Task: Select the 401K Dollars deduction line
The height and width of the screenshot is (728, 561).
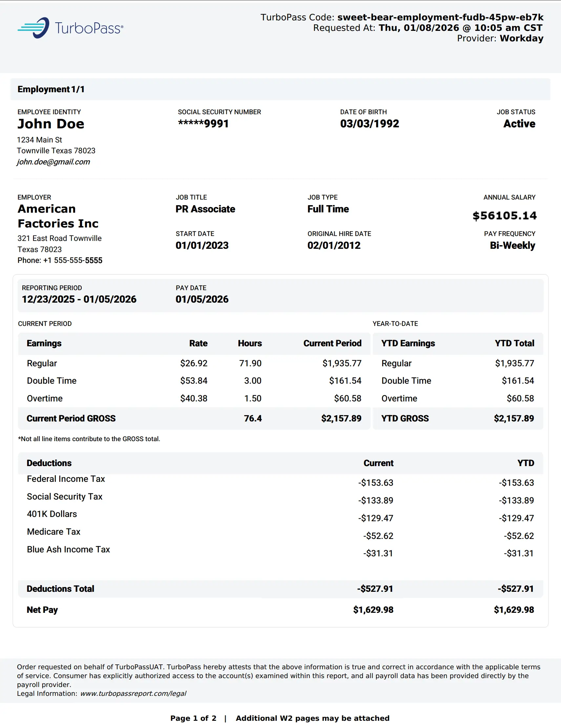Action: click(51, 514)
